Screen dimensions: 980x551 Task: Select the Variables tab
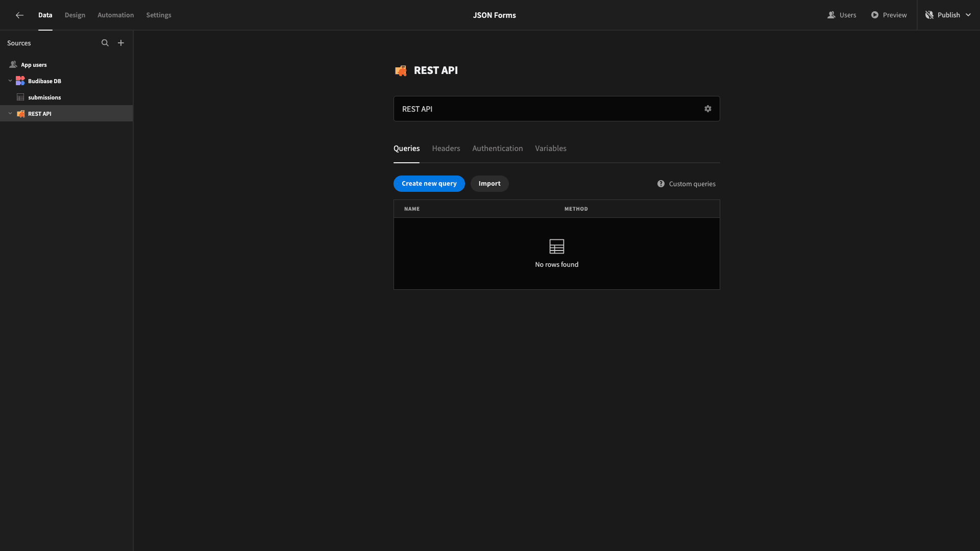(x=551, y=148)
